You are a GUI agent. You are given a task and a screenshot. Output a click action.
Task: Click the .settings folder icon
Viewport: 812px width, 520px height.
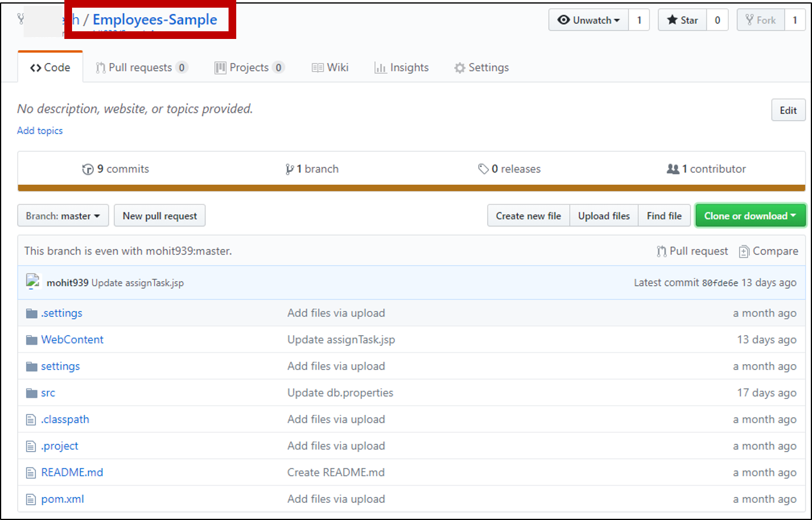[31, 313]
